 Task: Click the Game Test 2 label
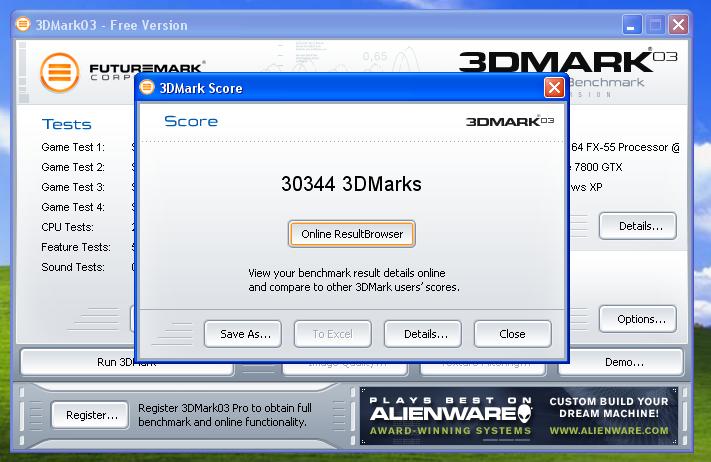coord(73,167)
